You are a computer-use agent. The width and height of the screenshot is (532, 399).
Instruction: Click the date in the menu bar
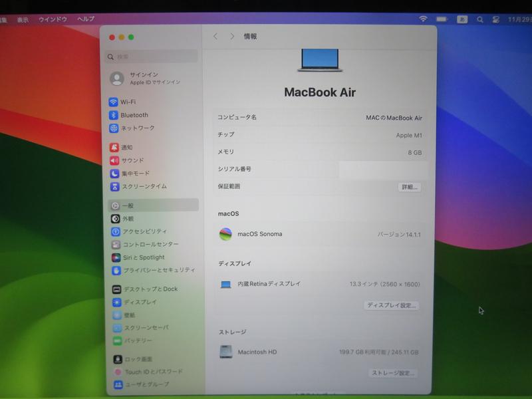pos(519,20)
